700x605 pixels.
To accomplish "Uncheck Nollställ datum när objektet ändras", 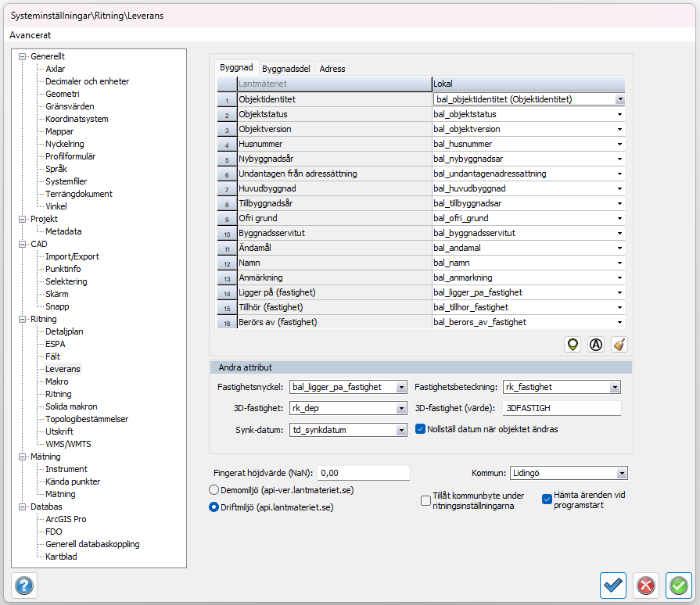I will tap(421, 429).
